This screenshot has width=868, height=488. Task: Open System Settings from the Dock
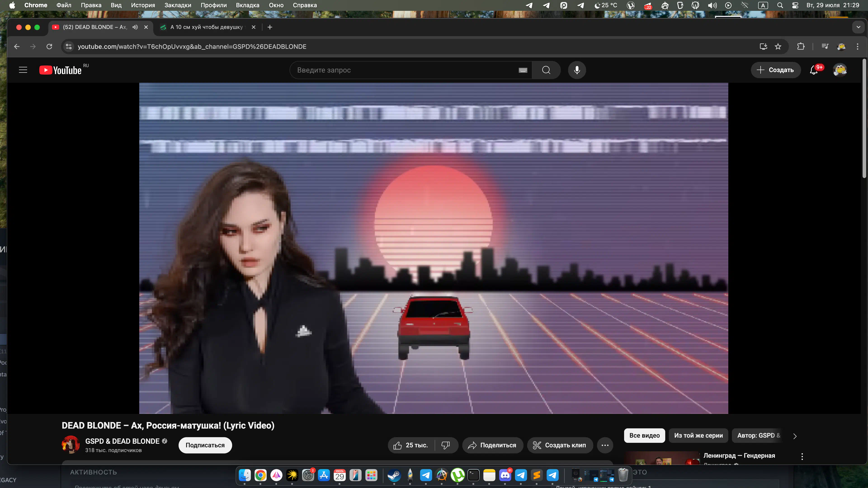coord(308,475)
